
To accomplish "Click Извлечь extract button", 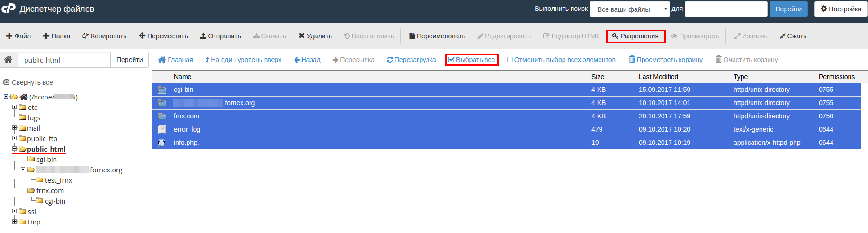I will coord(751,36).
